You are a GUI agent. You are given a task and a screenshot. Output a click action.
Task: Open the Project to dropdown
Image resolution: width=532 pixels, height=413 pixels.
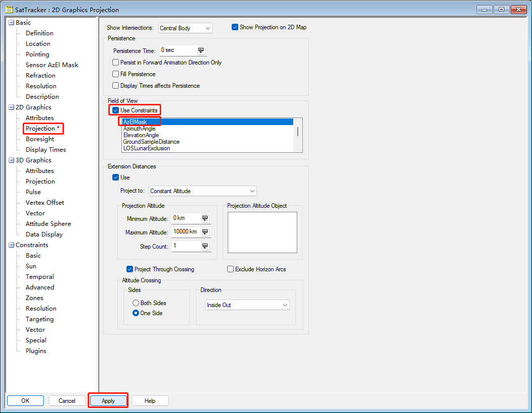202,191
